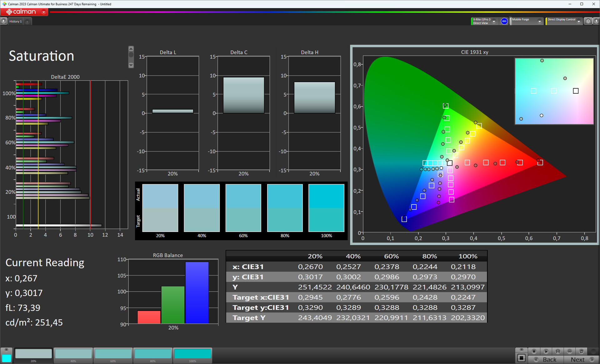Open the Calman main menu

[44, 12]
